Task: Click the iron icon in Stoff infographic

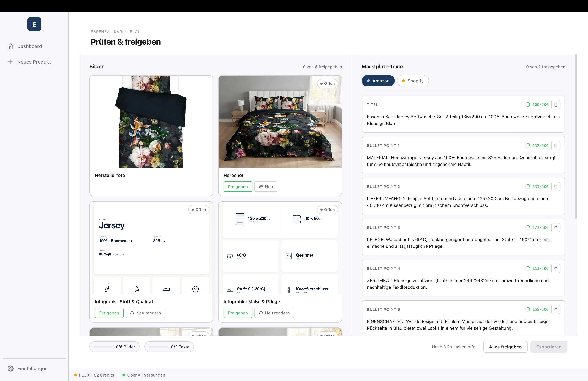Action: tap(166, 289)
